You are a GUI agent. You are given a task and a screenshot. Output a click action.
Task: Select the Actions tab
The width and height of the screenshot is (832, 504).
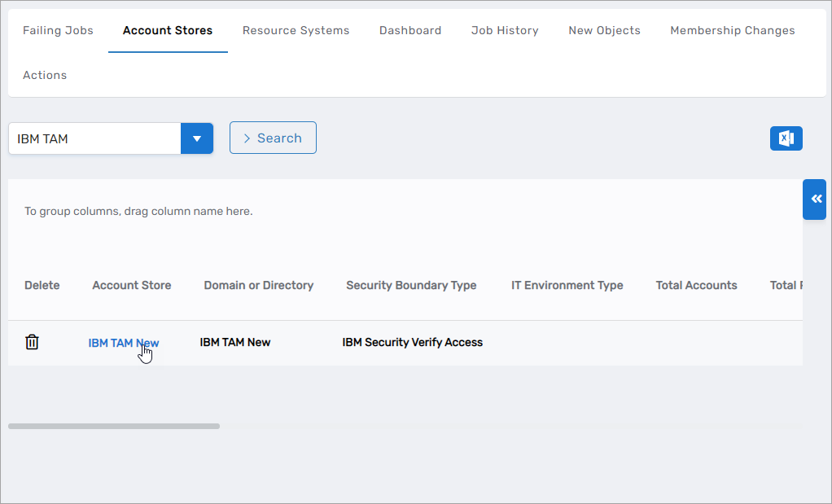coord(45,75)
